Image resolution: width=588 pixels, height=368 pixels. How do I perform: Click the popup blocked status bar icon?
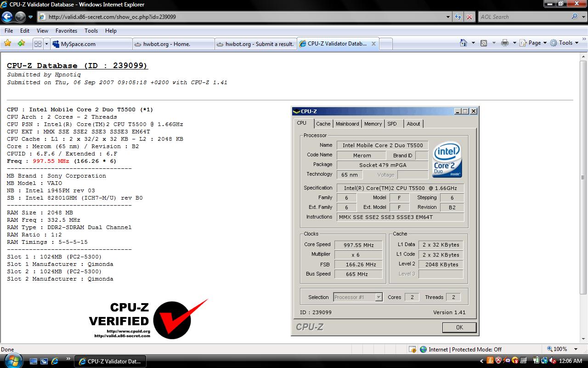coord(413,350)
